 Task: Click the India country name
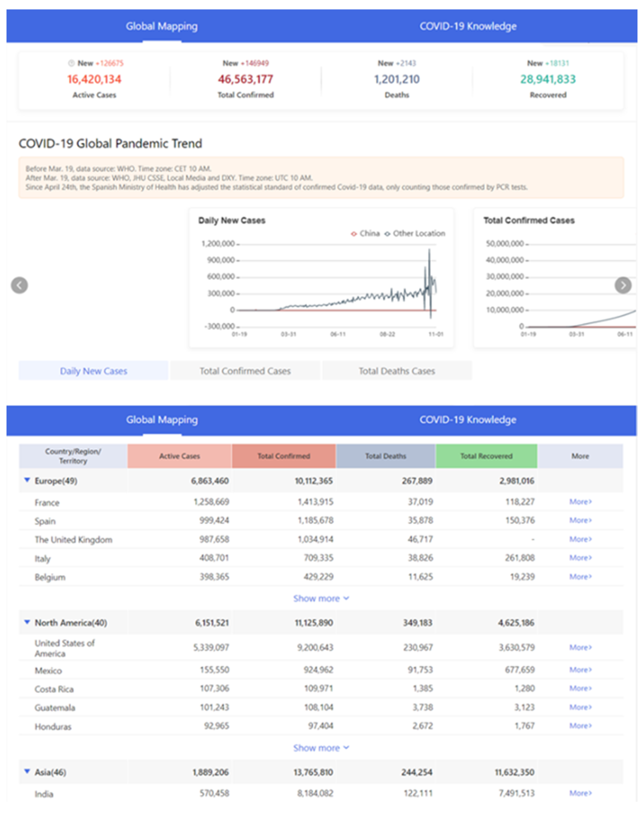tap(44, 794)
